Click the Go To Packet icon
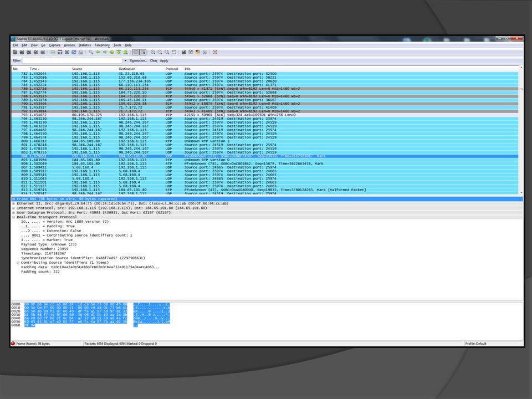532x399 pixels. pos(111,52)
